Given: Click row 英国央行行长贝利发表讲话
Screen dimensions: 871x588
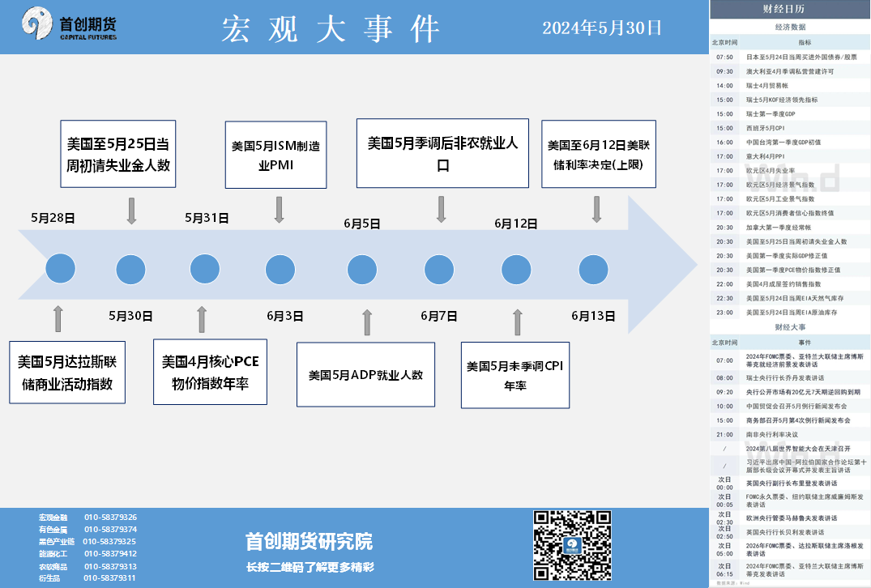Looking at the screenshot, I should [791, 532].
